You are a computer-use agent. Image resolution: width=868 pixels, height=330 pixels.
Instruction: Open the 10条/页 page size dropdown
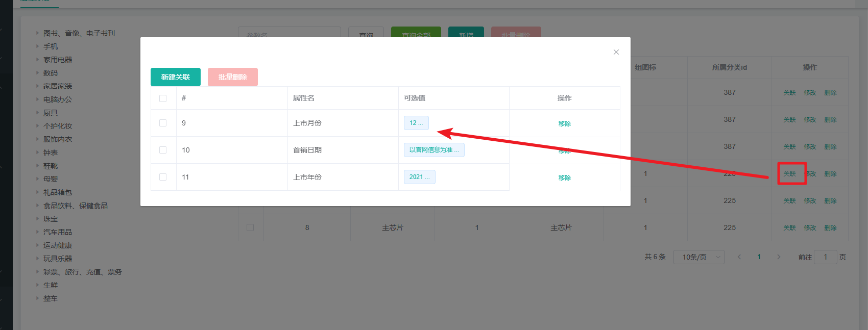[x=698, y=257]
